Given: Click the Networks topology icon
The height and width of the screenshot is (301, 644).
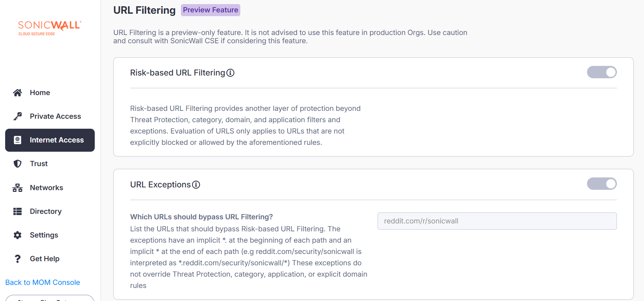Looking at the screenshot, I should [x=18, y=188].
